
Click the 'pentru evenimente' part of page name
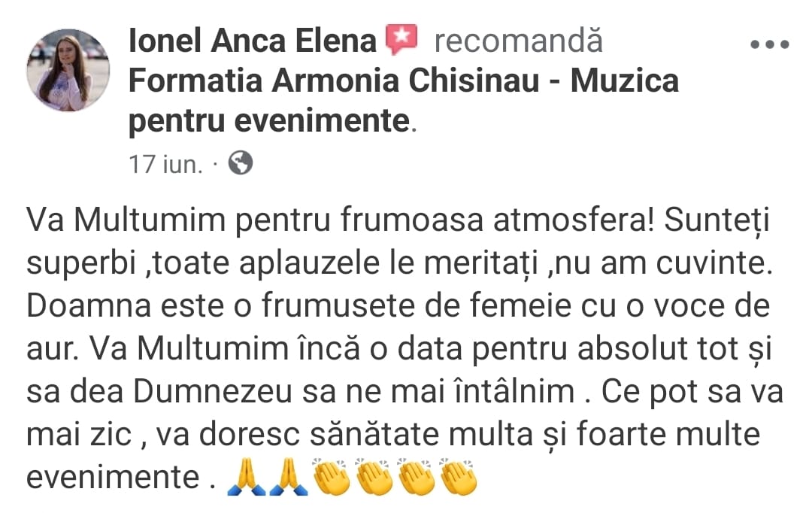[269, 121]
